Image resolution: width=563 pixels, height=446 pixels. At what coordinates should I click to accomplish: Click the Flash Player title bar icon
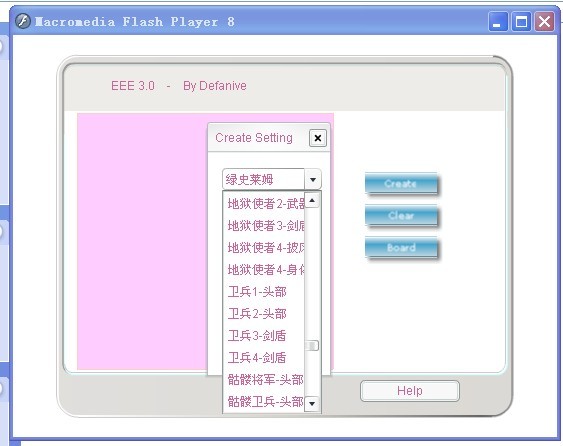coord(23,21)
